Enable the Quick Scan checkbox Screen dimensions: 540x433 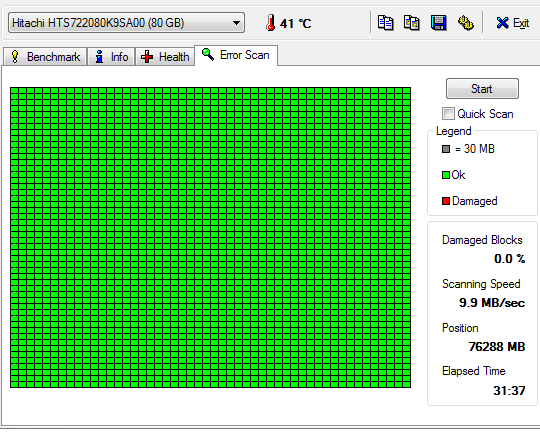(x=448, y=113)
